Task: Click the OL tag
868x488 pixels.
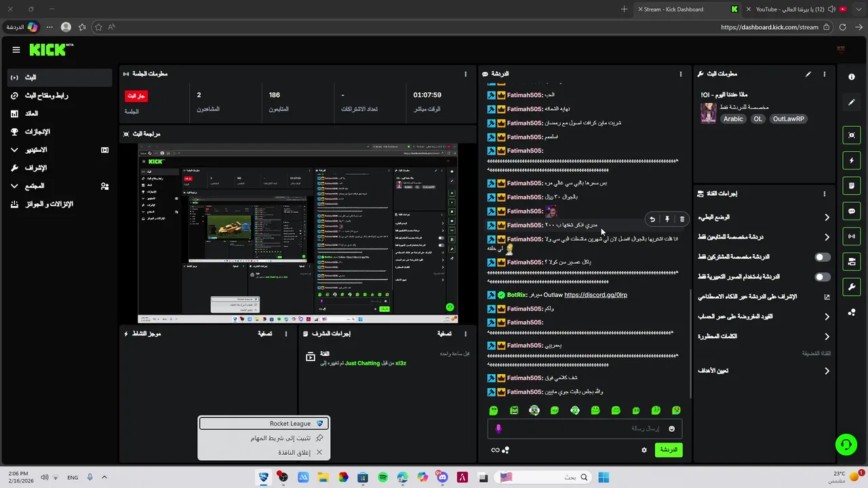Action: [758, 119]
